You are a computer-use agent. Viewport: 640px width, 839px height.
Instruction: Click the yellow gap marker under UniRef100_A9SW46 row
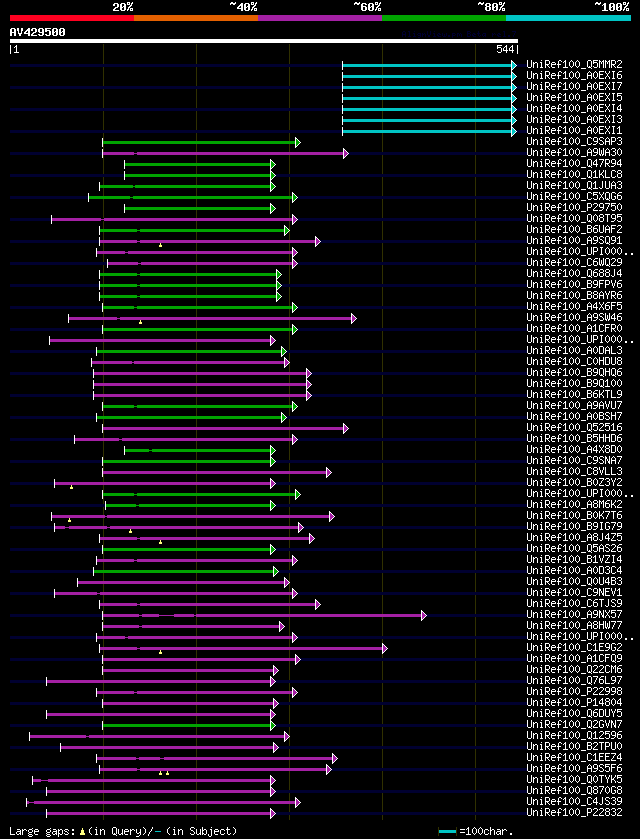pyautogui.click(x=140, y=322)
